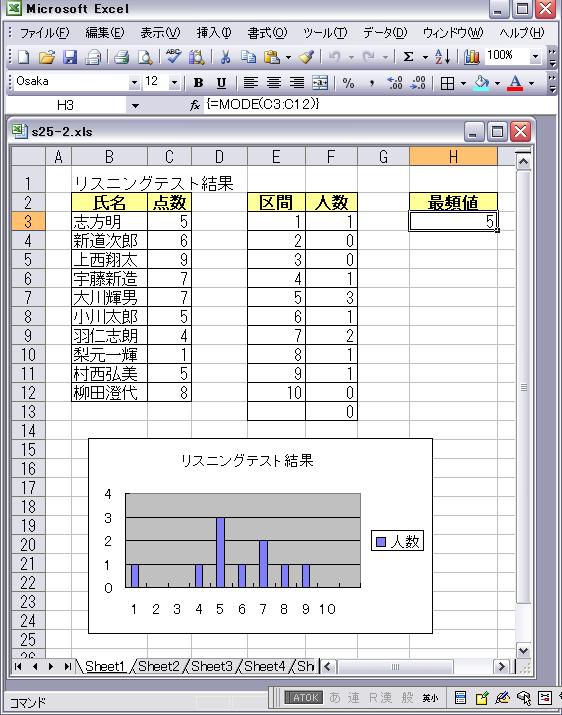
Task: Select column H header
Action: coord(453,156)
